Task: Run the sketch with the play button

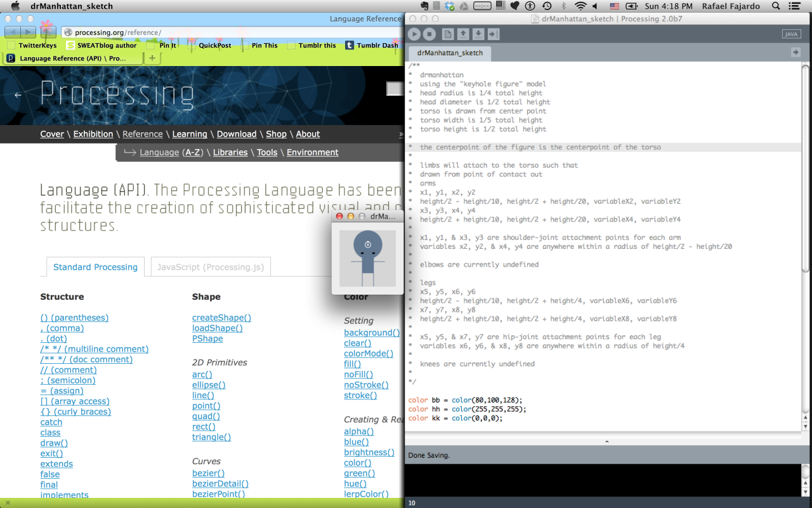Action: pos(414,34)
